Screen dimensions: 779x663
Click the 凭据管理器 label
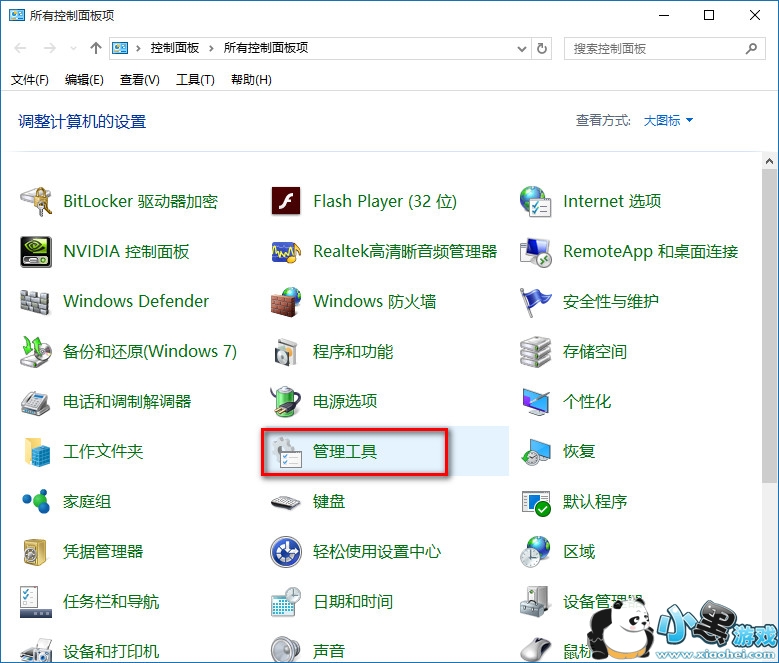tap(103, 552)
